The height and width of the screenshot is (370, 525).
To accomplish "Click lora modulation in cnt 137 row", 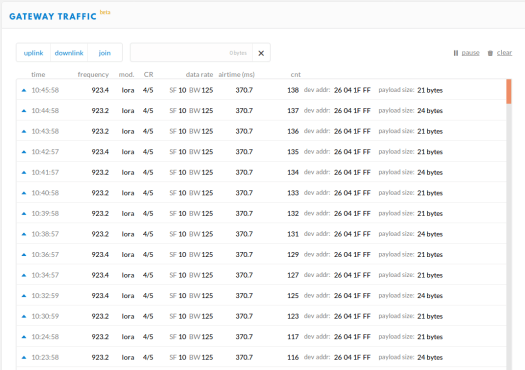I will pos(128,111).
